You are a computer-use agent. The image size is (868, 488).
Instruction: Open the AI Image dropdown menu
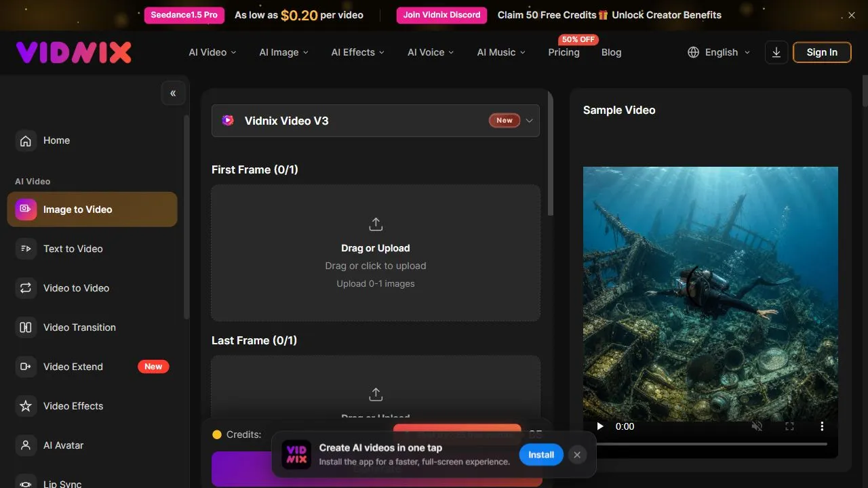[283, 52]
